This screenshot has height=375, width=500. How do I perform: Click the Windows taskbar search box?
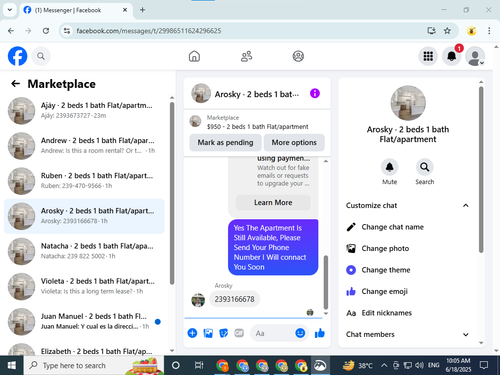[x=94, y=365]
